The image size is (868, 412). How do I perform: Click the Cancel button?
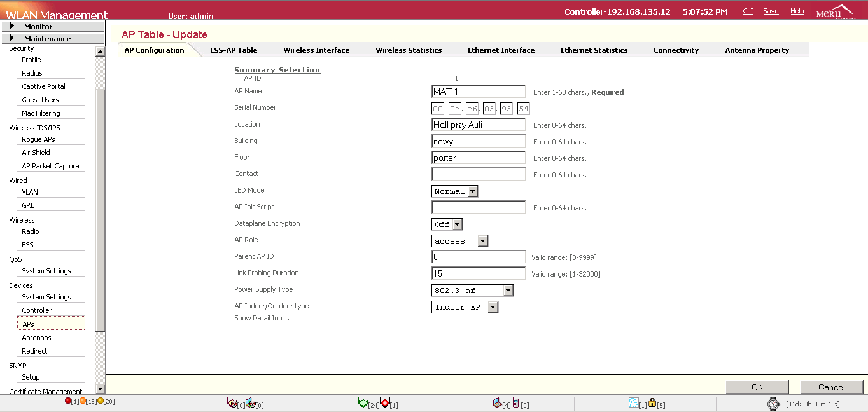832,387
